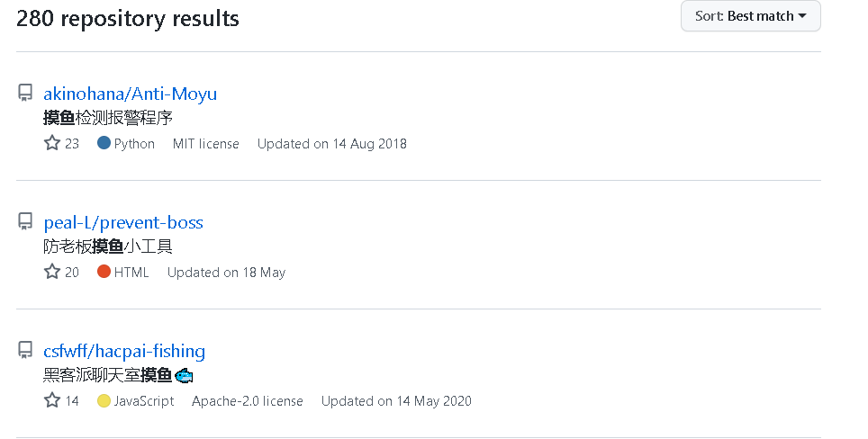Click repository icon beside csfwff/hacpai-fishing
The width and height of the screenshot is (868, 439).
25,350
